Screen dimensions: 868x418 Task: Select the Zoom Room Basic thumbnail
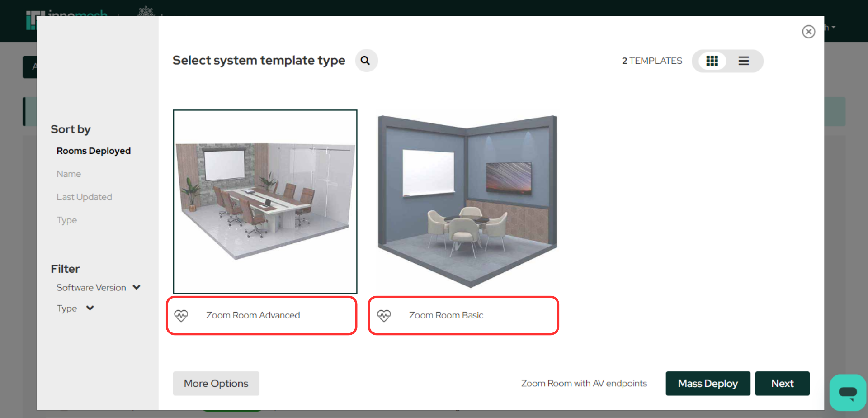coord(467,202)
